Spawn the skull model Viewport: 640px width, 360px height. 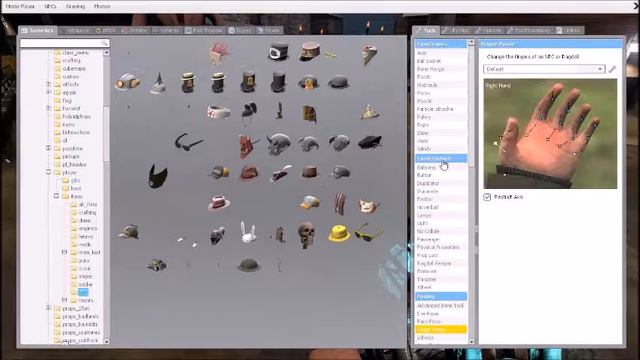click(307, 235)
